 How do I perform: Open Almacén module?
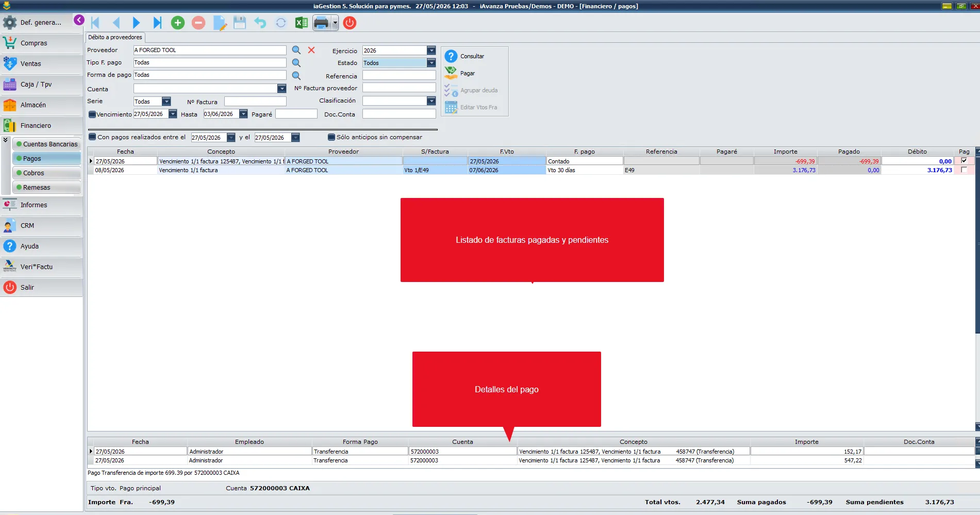(41, 105)
